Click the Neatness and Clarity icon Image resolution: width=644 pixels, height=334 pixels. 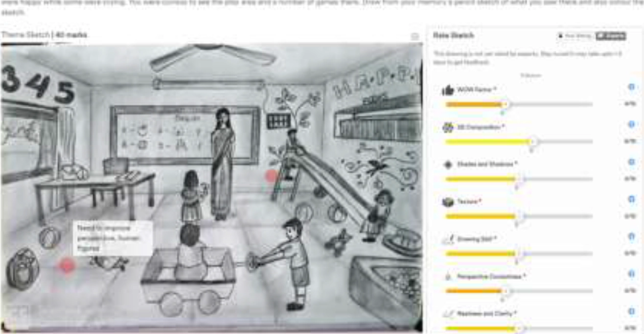tap(448, 313)
